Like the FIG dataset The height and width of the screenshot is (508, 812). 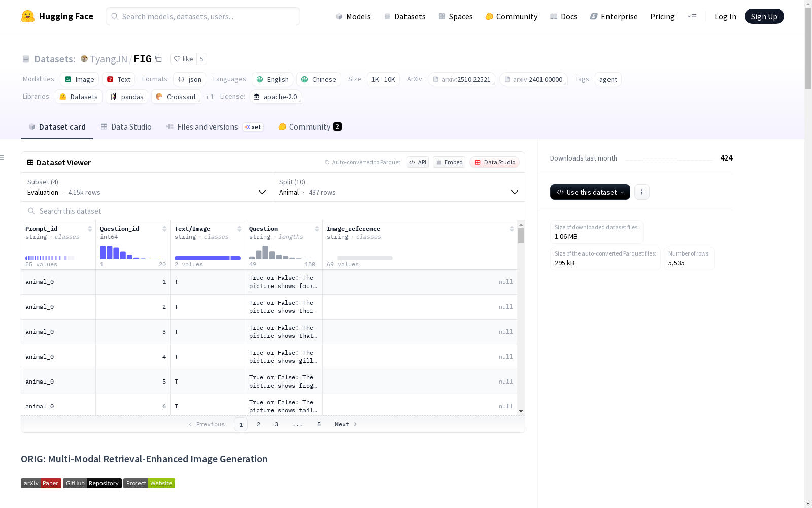(183, 59)
